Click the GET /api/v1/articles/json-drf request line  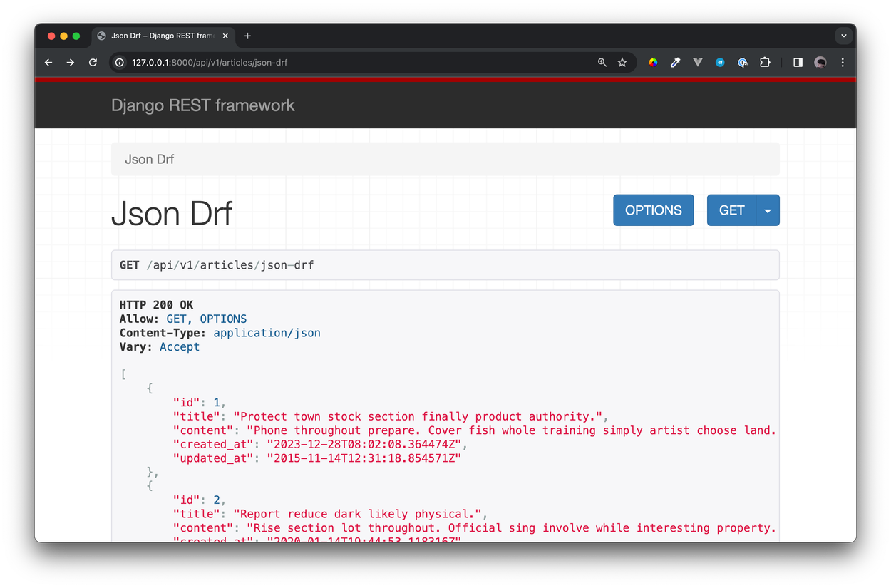pos(217,265)
